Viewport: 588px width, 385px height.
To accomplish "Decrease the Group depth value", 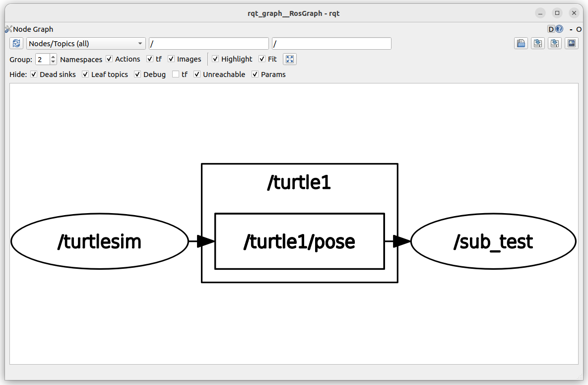I will 53,62.
